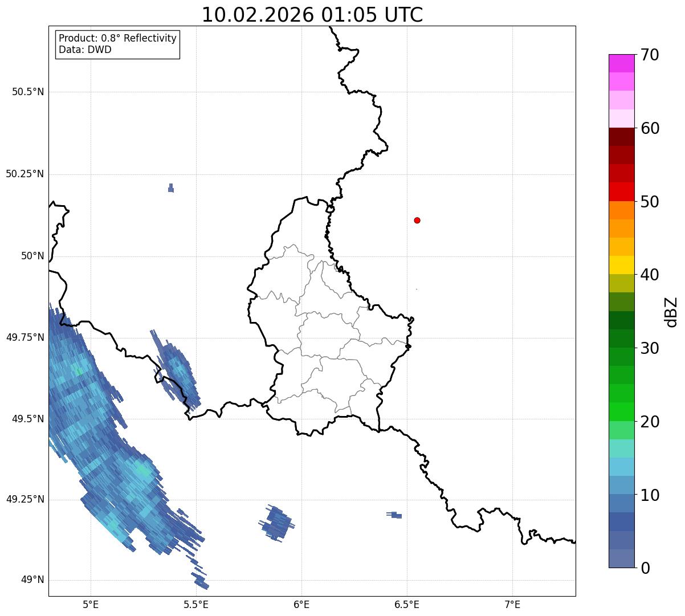Click the orange colorbar segment below 50
685x616 pixels.
[621, 210]
